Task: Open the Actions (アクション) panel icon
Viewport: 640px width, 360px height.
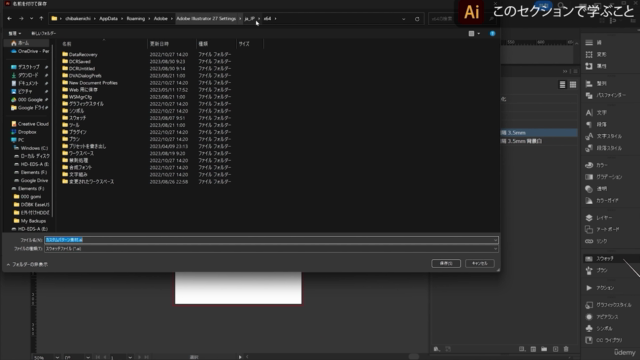Action: click(589, 288)
